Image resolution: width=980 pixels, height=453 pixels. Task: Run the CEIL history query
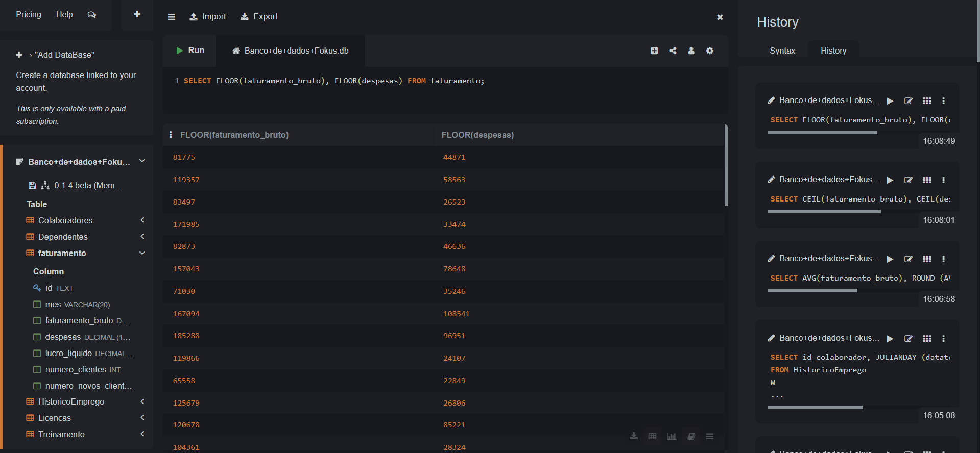pos(890,180)
